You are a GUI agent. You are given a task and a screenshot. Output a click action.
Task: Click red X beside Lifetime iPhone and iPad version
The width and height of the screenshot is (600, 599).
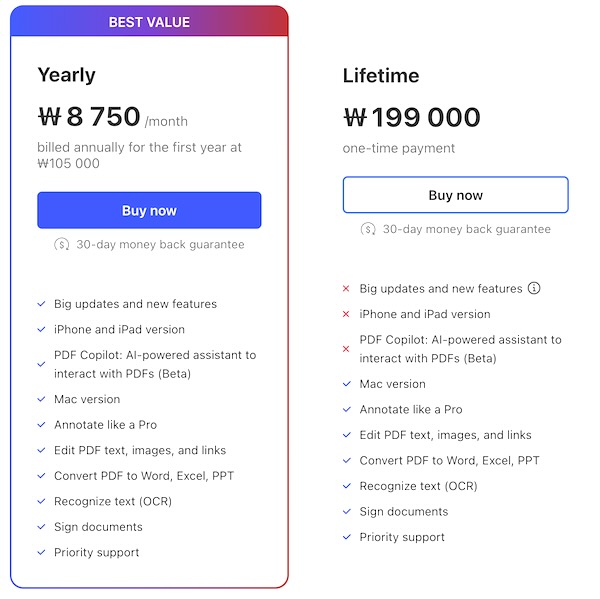(346, 314)
